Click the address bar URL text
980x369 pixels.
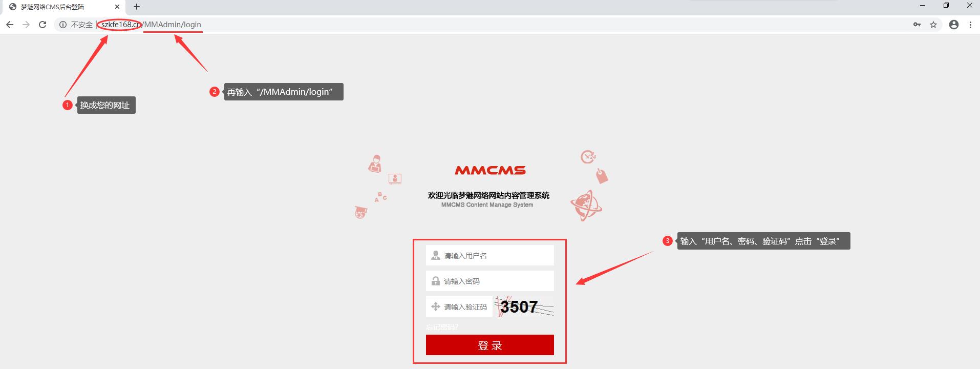[151, 25]
